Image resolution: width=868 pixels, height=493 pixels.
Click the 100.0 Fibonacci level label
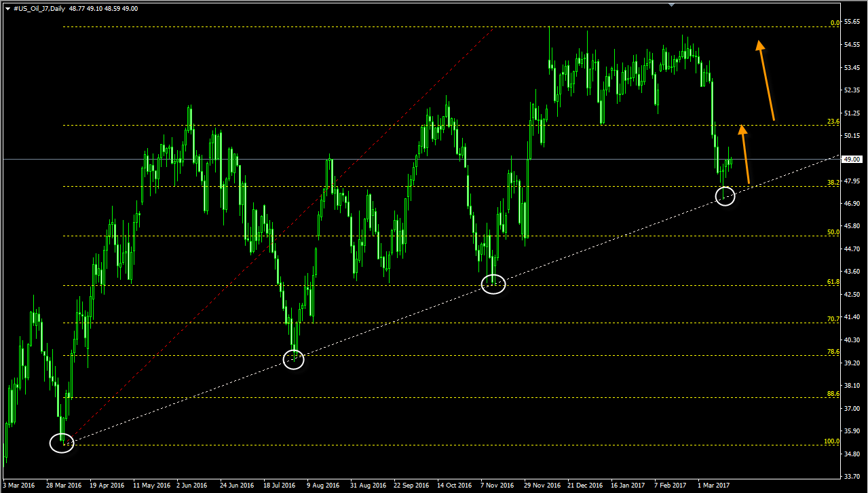(x=832, y=441)
